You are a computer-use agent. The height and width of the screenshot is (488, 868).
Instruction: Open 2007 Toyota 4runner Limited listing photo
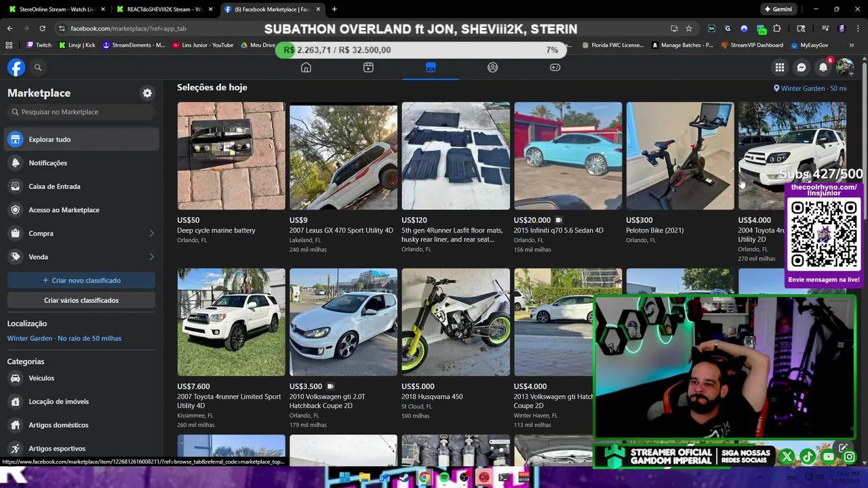tap(231, 322)
